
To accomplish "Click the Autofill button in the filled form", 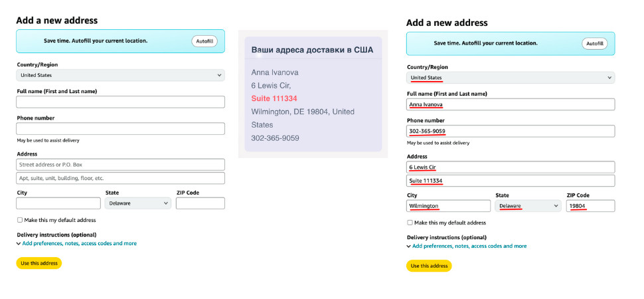I will (594, 44).
